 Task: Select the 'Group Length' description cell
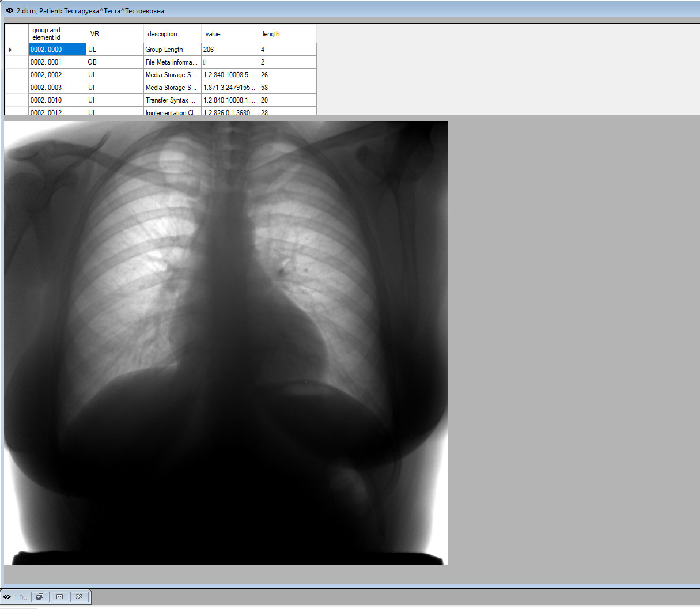coord(172,50)
